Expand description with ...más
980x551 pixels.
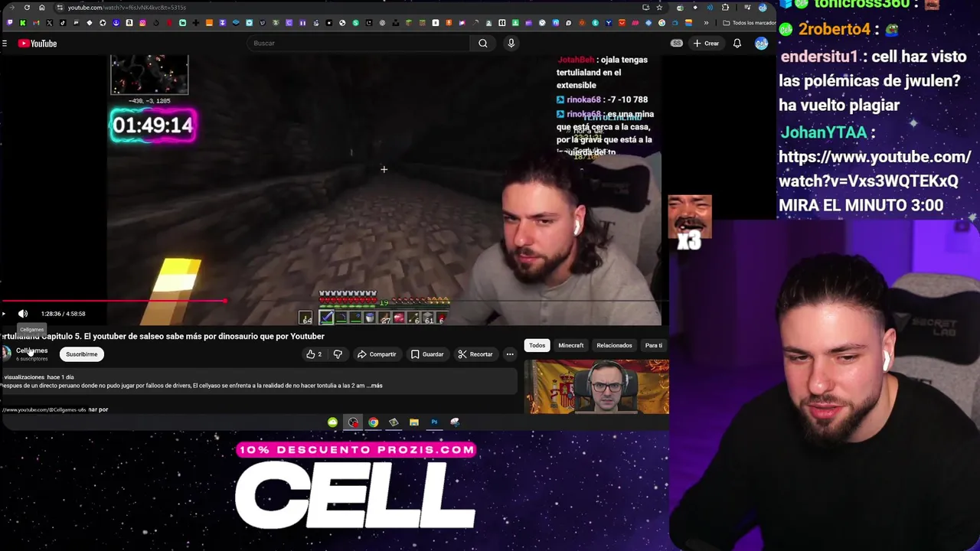pyautogui.click(x=375, y=386)
